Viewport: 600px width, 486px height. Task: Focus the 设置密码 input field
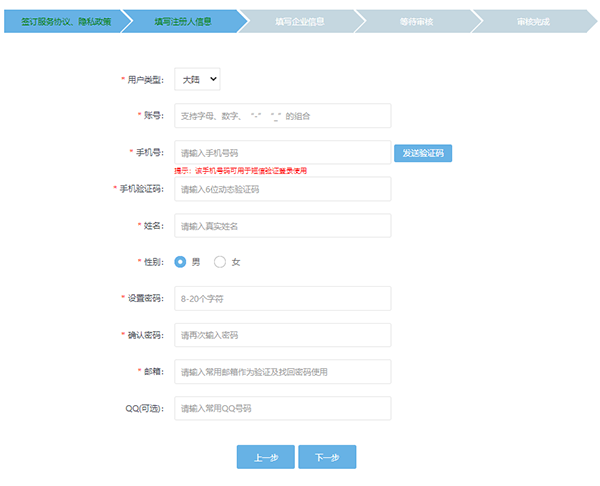282,299
